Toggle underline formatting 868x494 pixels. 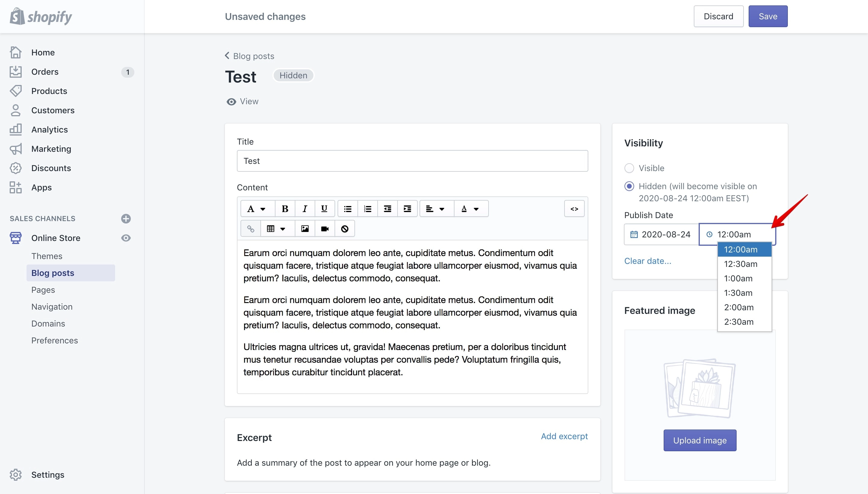(324, 209)
